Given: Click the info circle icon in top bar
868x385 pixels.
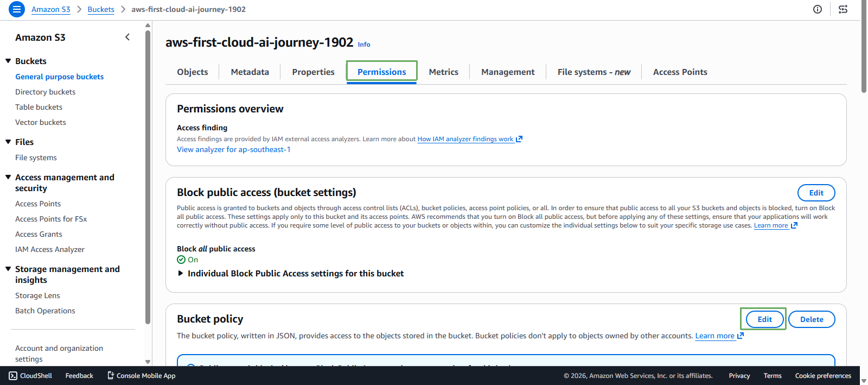Looking at the screenshot, I should tap(818, 9).
